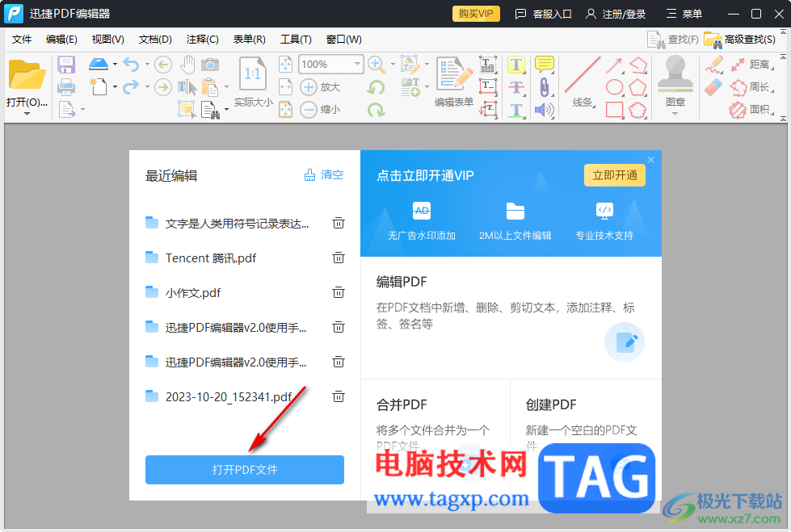Open the 注释(C) menu
791x532 pixels.
[202, 40]
